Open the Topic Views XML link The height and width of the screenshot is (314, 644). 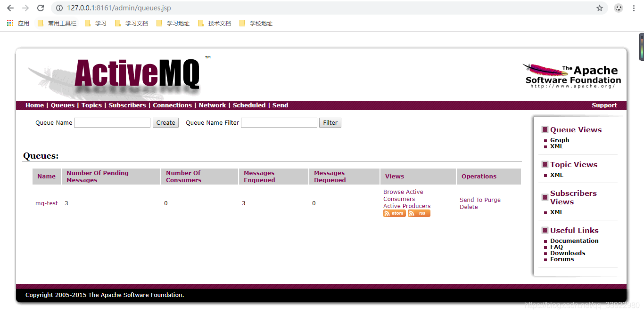click(557, 175)
